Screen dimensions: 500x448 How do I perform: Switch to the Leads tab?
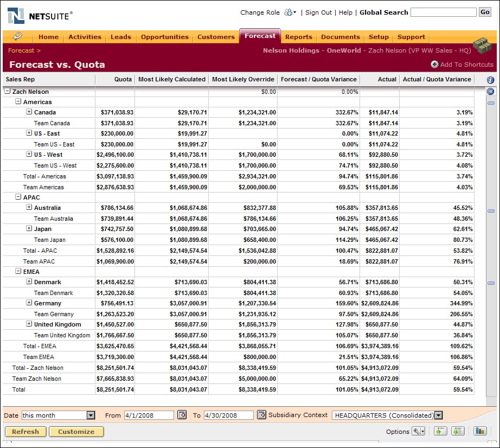(x=121, y=37)
